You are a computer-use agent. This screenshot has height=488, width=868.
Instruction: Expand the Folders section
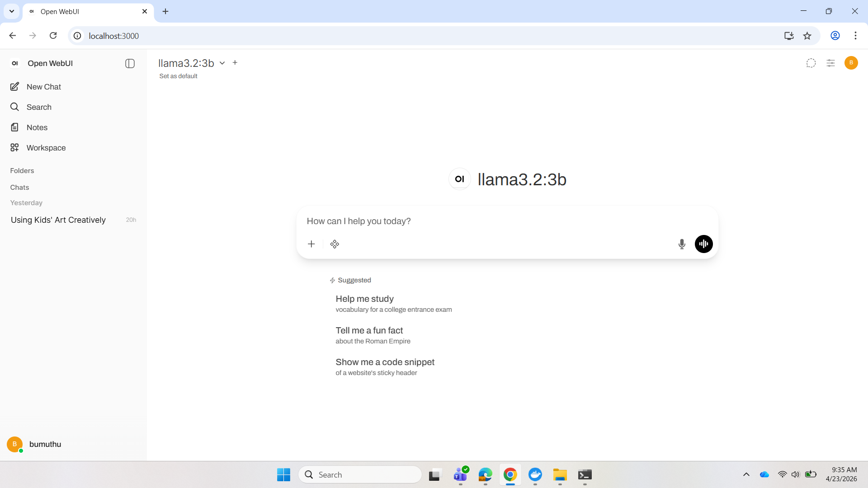[x=22, y=171]
